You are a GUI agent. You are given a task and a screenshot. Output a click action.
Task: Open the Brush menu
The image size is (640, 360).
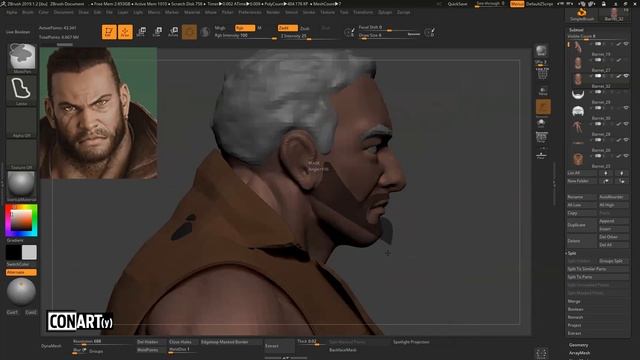click(28, 12)
